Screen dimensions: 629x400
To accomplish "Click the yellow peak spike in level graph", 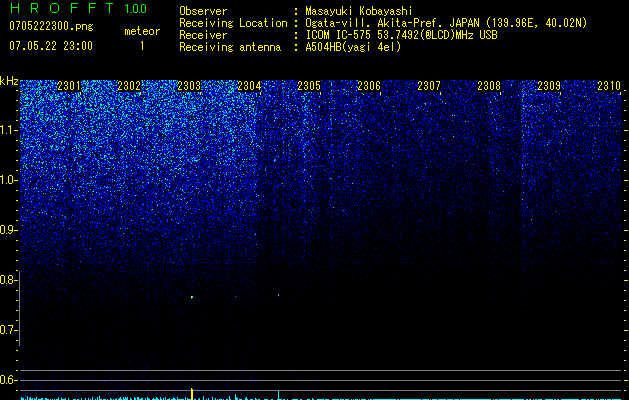I will click(192, 394).
